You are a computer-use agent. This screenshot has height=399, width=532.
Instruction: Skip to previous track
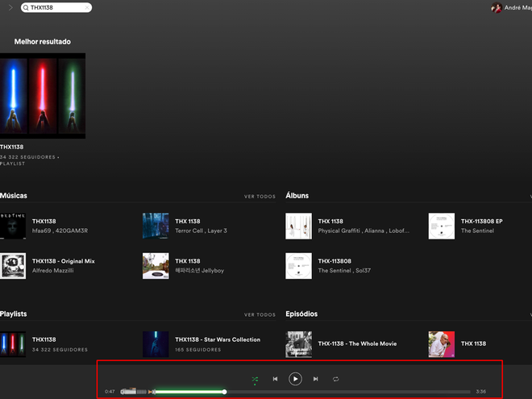tap(275, 379)
